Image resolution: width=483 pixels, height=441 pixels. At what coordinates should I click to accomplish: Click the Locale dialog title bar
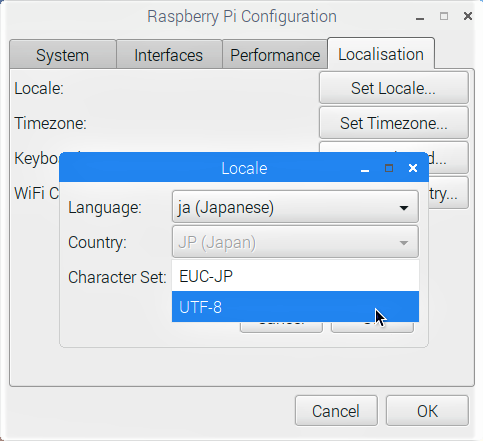pyautogui.click(x=244, y=168)
